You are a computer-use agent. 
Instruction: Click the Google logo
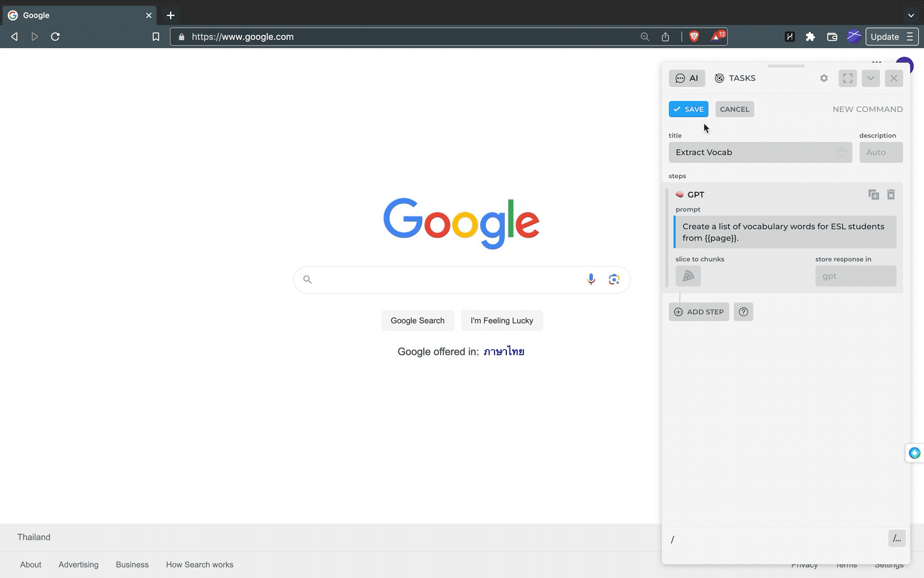tap(461, 223)
